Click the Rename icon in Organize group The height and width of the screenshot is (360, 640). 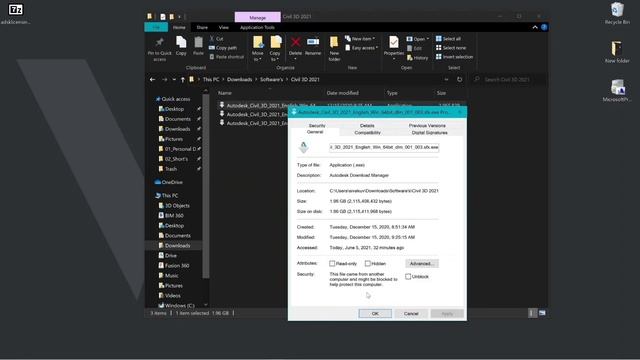click(x=313, y=42)
